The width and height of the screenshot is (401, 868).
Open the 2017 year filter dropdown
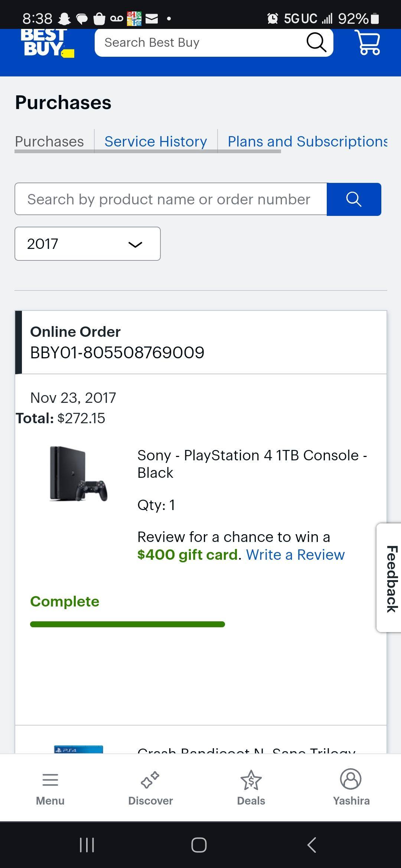[x=87, y=244]
